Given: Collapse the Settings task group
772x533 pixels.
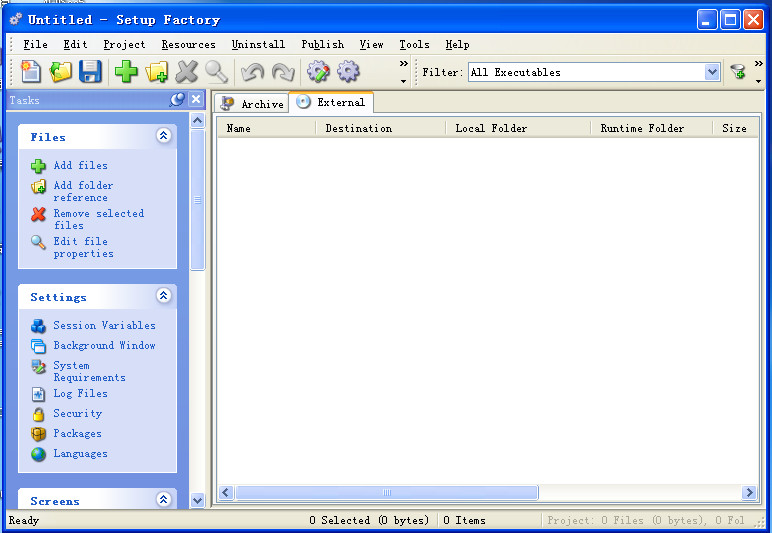Looking at the screenshot, I should click(x=164, y=296).
